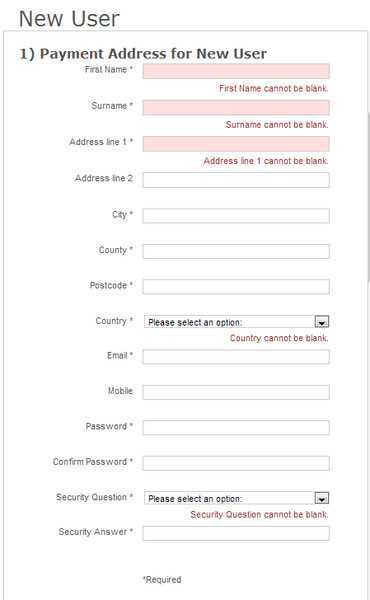Click the Confirm Password field
The height and width of the screenshot is (600, 370).
[236, 463]
